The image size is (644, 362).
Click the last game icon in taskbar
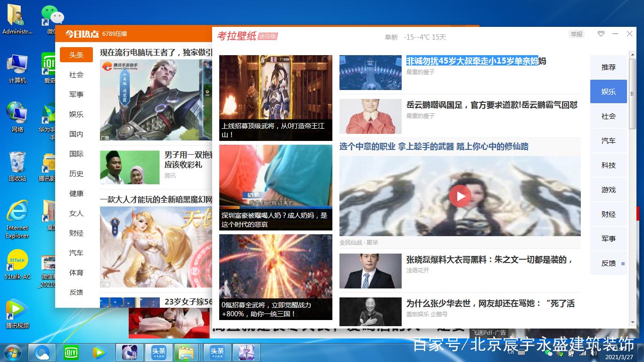246,352
